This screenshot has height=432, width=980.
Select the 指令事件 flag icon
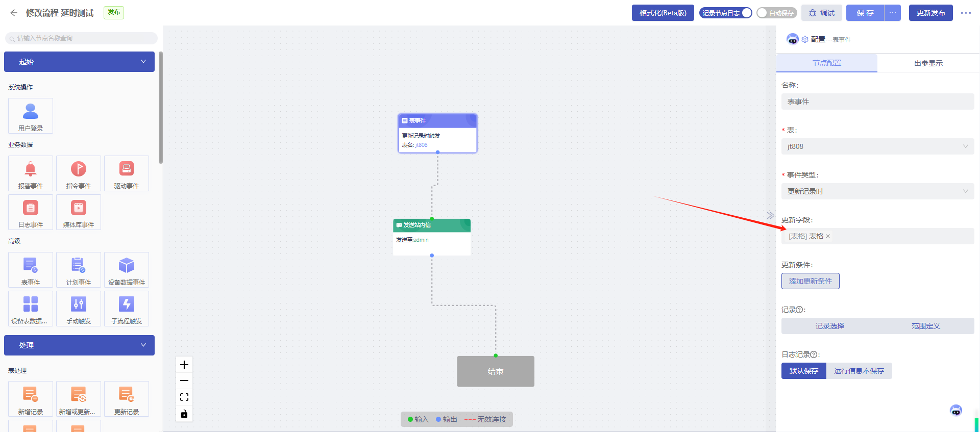(x=79, y=169)
